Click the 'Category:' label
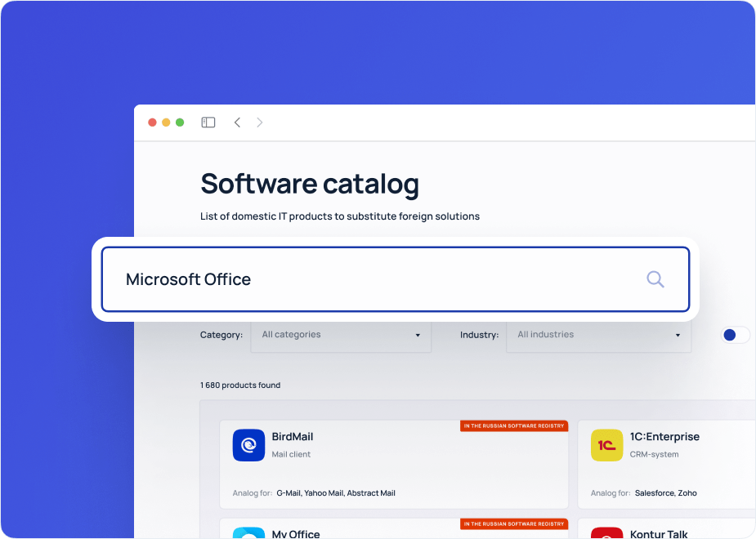 (x=221, y=335)
